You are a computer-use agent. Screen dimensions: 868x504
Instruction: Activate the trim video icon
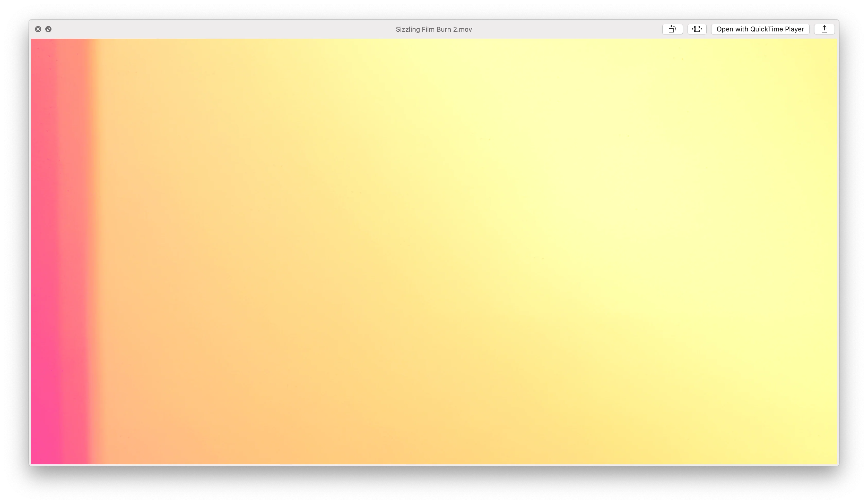click(x=697, y=29)
